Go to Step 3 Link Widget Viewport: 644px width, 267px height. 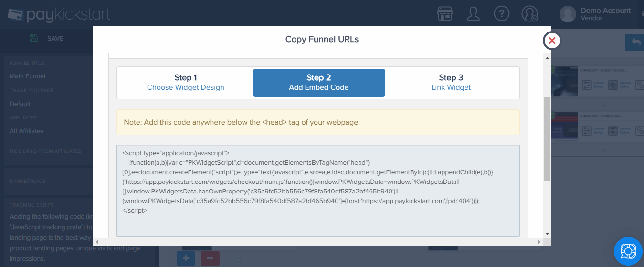[451, 82]
